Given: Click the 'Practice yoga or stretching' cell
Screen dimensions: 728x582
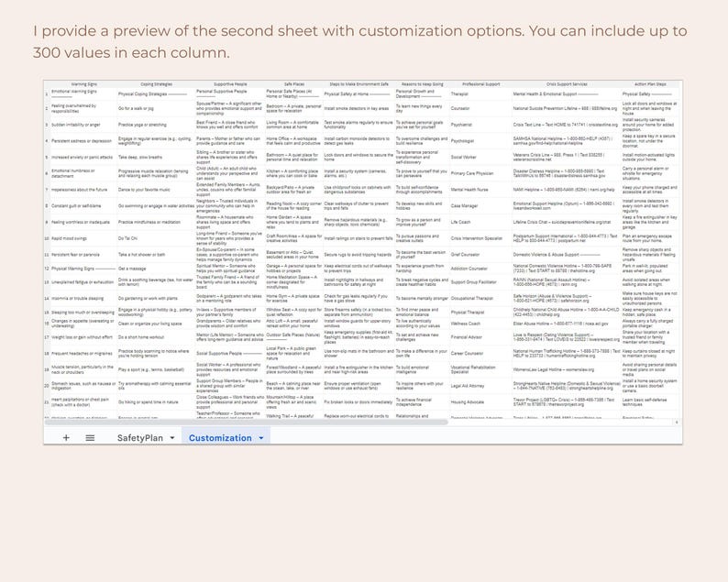Looking at the screenshot, I should tap(157, 125).
